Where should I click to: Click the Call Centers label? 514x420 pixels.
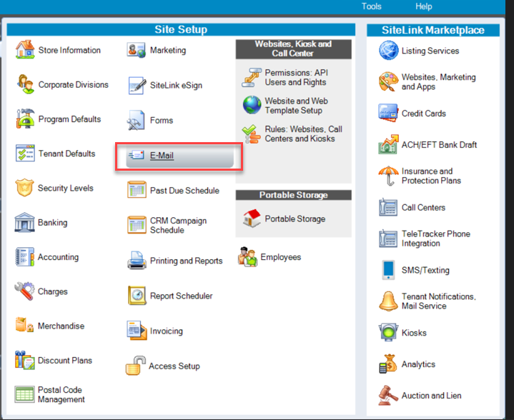pos(423,207)
